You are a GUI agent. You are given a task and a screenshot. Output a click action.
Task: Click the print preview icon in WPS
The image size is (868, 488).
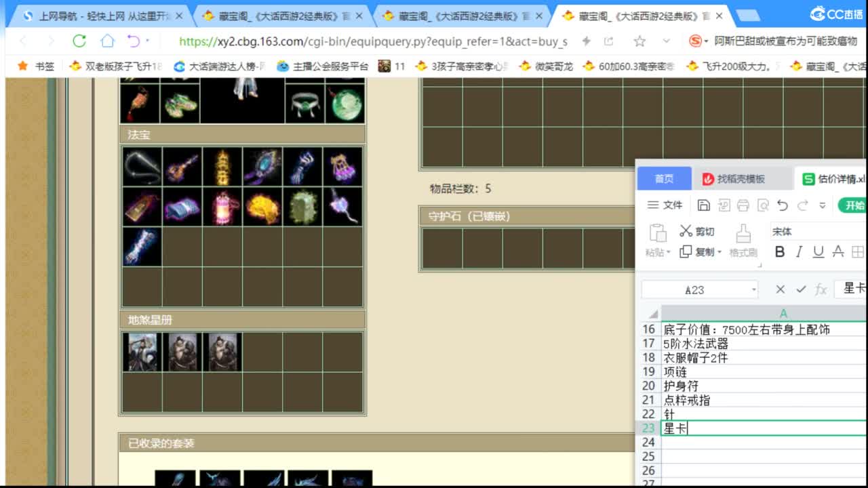(x=763, y=205)
